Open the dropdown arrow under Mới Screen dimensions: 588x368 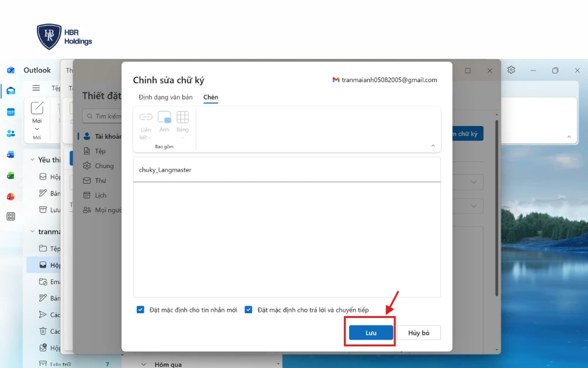pos(36,129)
